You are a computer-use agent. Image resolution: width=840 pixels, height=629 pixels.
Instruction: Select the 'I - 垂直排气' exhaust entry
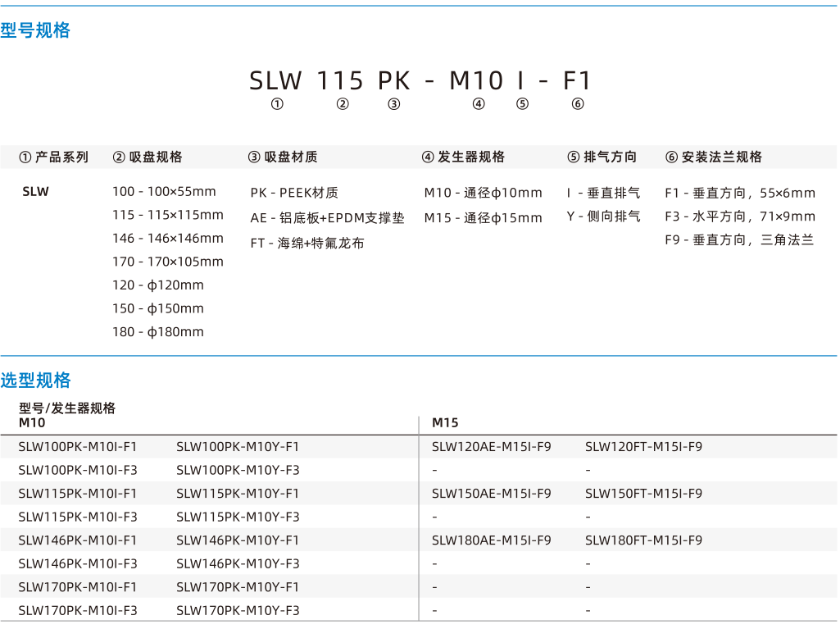[x=603, y=193]
